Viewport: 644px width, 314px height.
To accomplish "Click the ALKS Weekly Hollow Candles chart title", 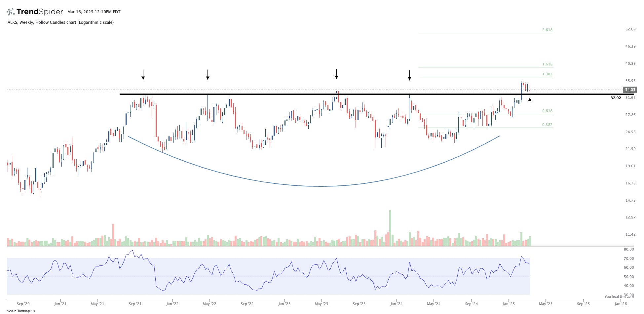I will pos(60,22).
